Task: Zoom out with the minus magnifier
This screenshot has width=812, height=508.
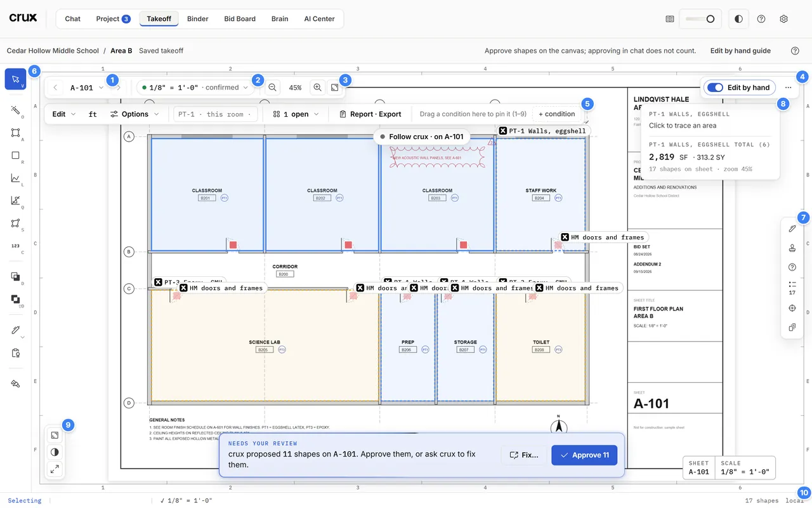Action: pos(272,88)
